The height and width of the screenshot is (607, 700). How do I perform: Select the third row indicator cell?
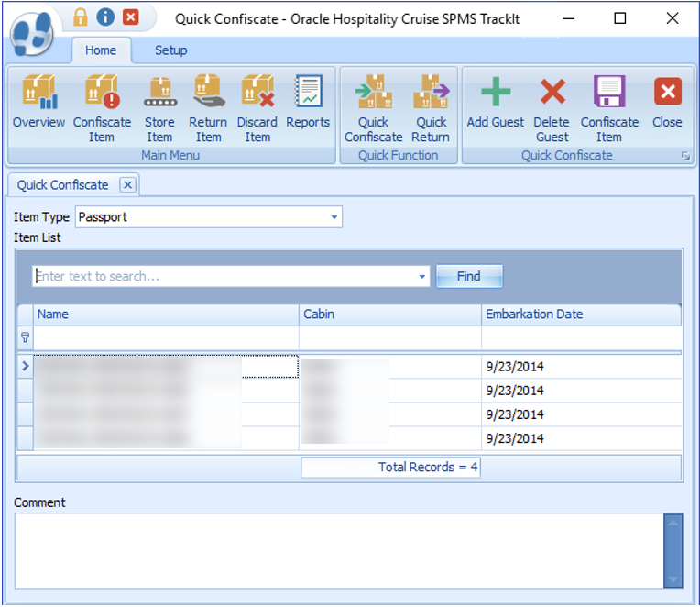pos(26,415)
